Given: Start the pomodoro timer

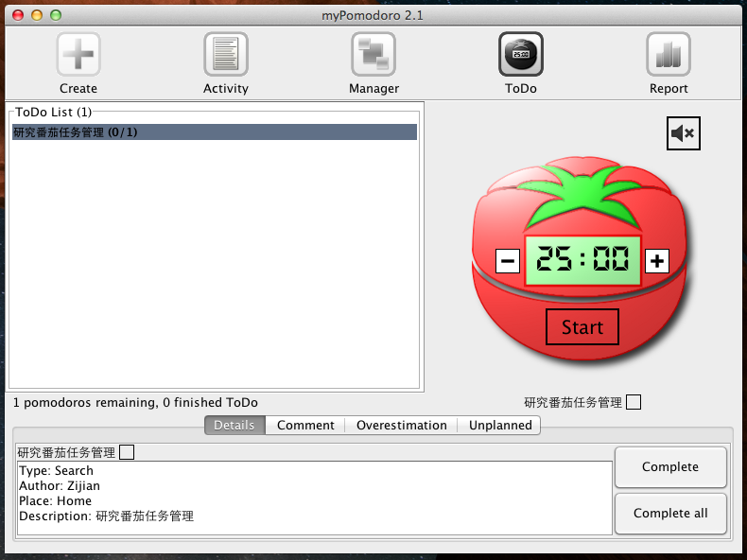Looking at the screenshot, I should click(582, 327).
